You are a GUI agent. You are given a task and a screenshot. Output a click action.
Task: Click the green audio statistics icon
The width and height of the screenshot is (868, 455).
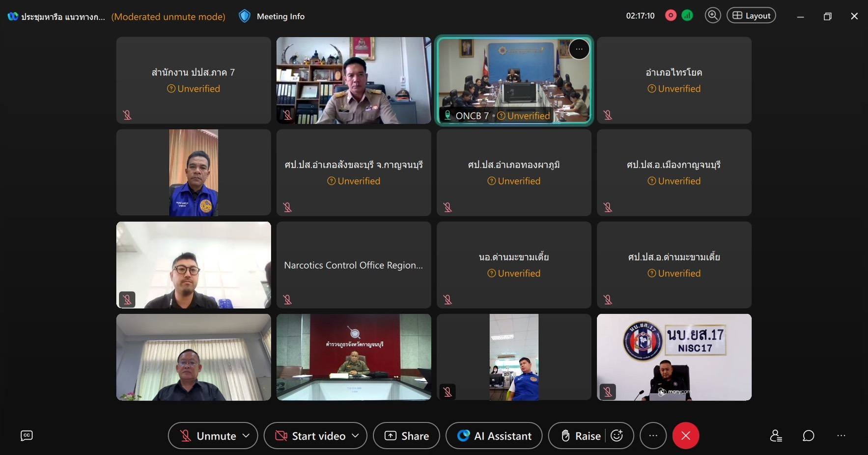pyautogui.click(x=687, y=16)
